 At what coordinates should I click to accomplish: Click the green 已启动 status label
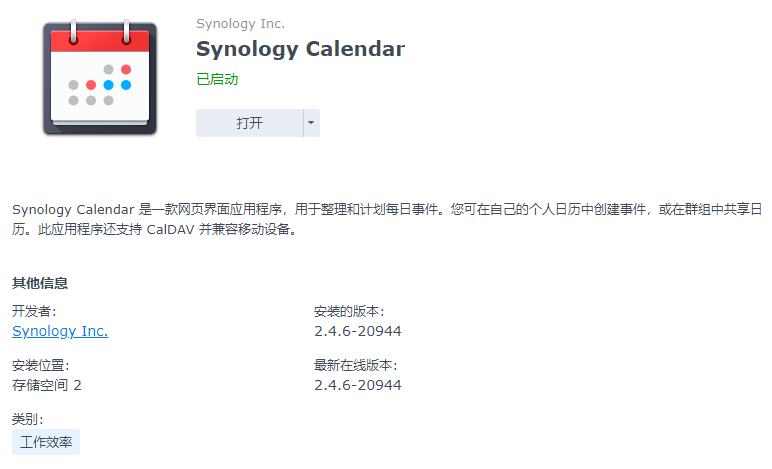pyautogui.click(x=217, y=79)
